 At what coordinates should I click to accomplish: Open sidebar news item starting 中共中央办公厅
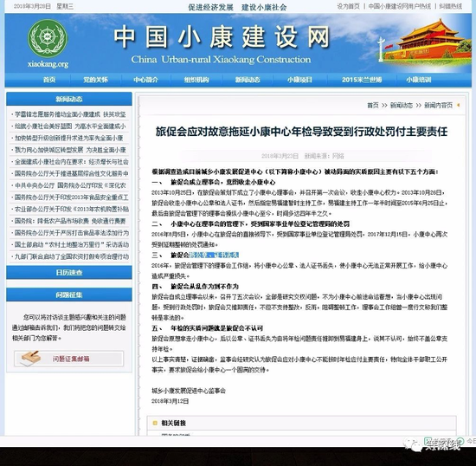pos(70,185)
